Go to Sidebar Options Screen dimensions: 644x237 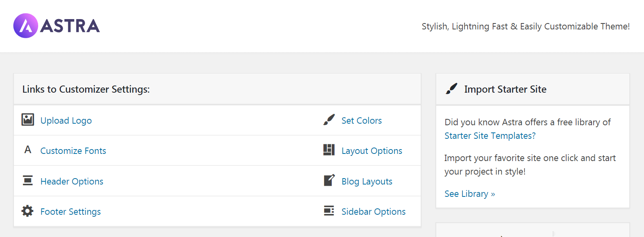(x=373, y=212)
